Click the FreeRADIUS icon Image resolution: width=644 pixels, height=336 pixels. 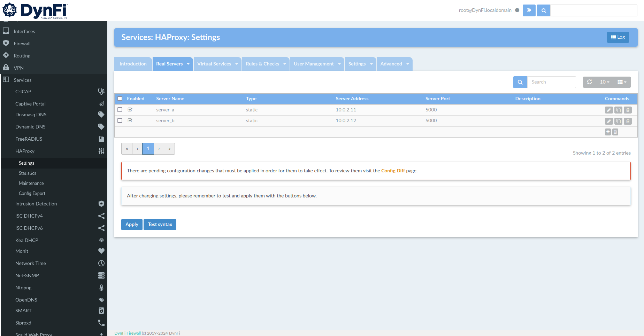[101, 139]
